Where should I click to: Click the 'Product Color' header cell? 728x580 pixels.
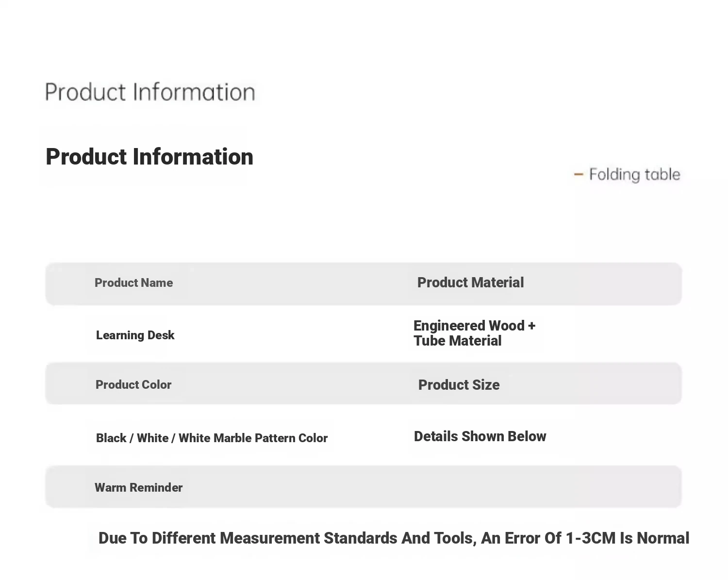click(x=133, y=385)
